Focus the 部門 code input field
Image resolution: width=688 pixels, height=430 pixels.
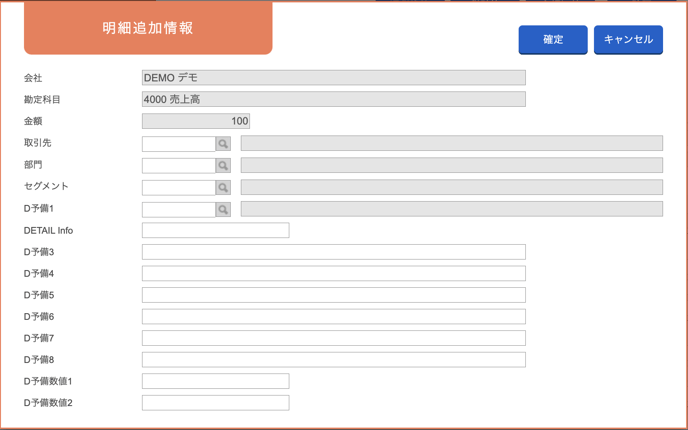click(x=179, y=165)
